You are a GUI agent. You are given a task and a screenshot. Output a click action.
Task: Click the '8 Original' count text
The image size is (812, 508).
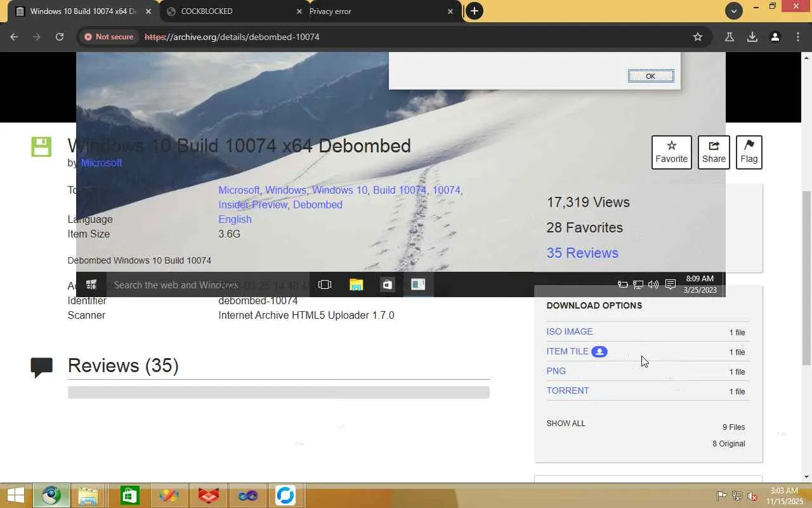(x=729, y=444)
